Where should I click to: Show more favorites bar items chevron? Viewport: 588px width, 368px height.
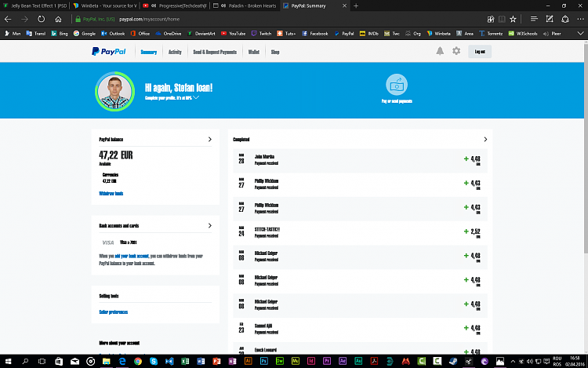[x=580, y=34]
